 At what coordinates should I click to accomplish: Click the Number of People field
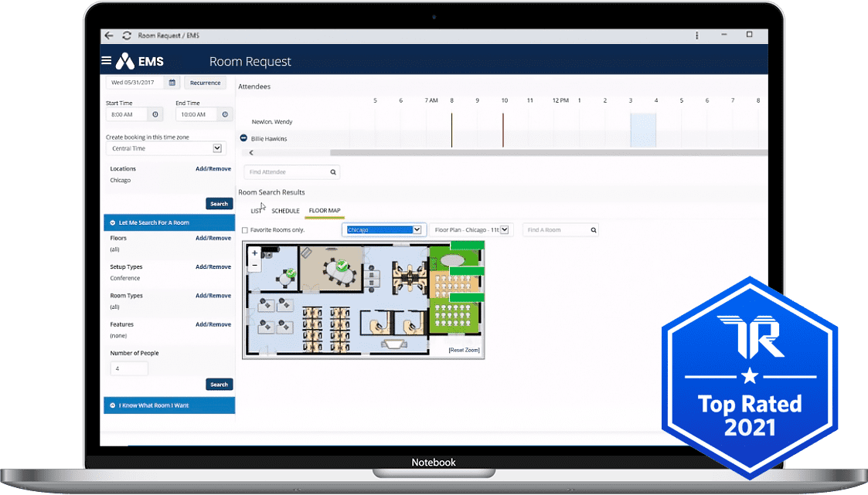(x=129, y=368)
